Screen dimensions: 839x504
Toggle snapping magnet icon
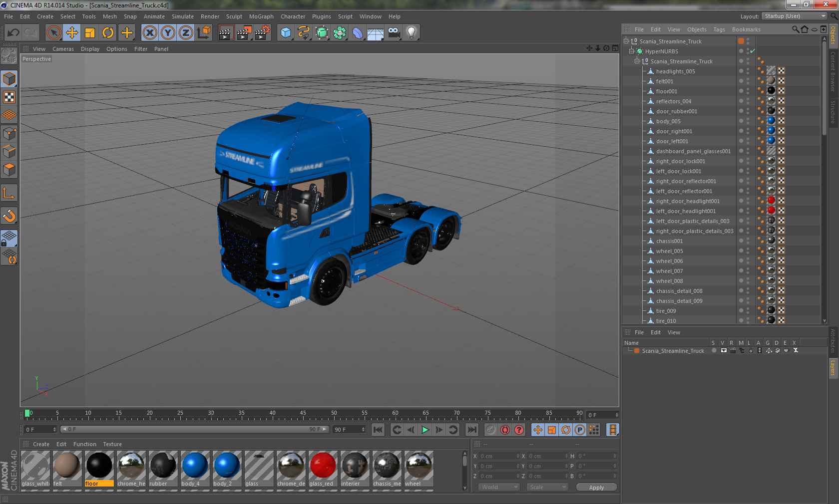[x=9, y=216]
